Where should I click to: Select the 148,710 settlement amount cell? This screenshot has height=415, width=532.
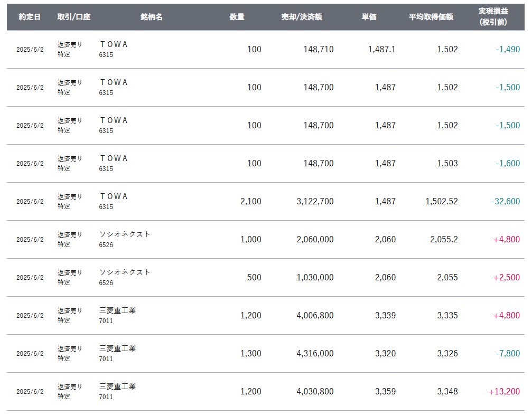coord(318,49)
